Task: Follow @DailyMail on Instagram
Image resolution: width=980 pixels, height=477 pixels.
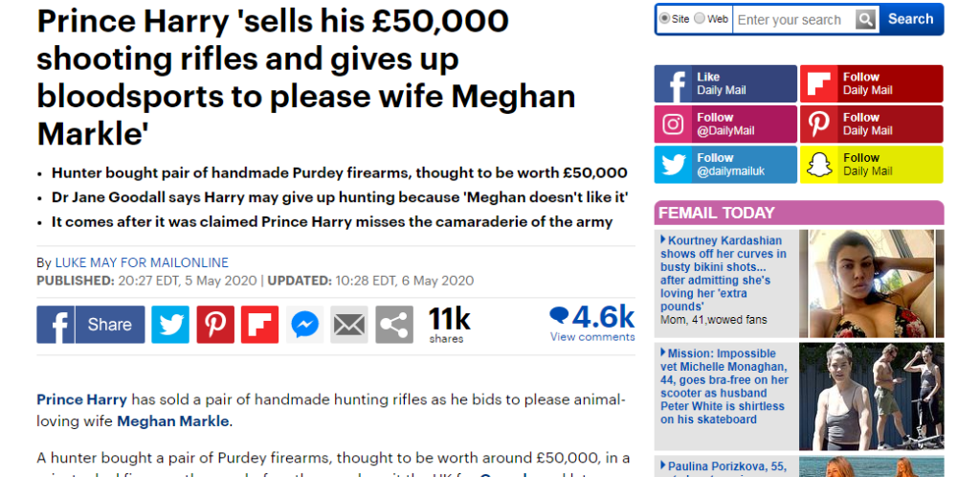Action: [725, 125]
